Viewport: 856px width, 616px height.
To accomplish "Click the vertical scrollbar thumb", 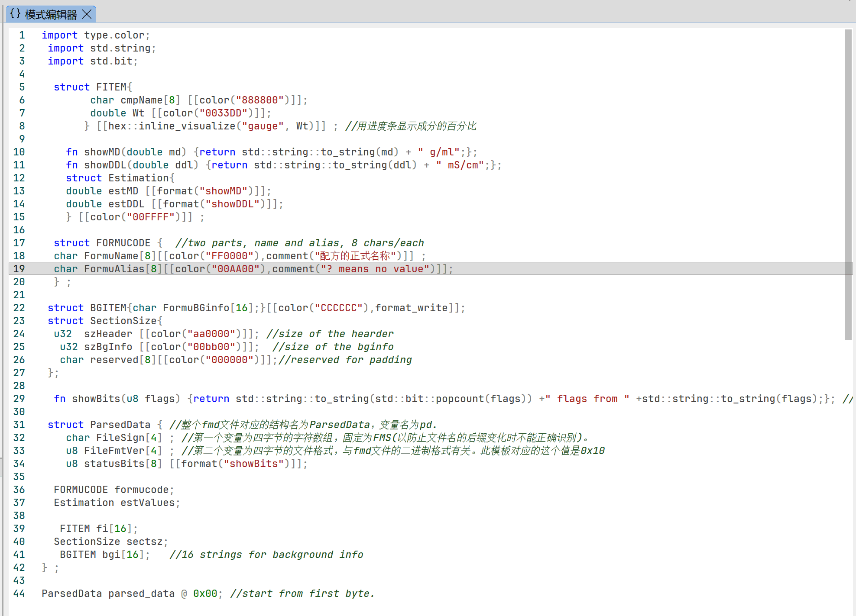I will pyautogui.click(x=848, y=184).
